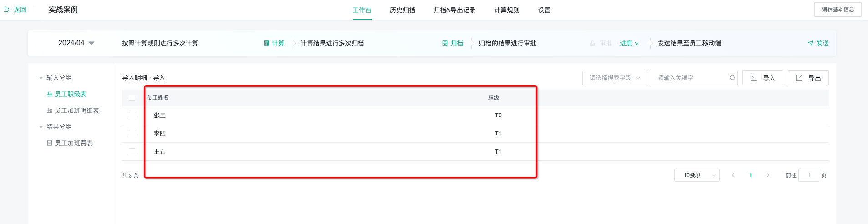Switch to the 历史归档 tab
868x224 pixels.
point(402,10)
